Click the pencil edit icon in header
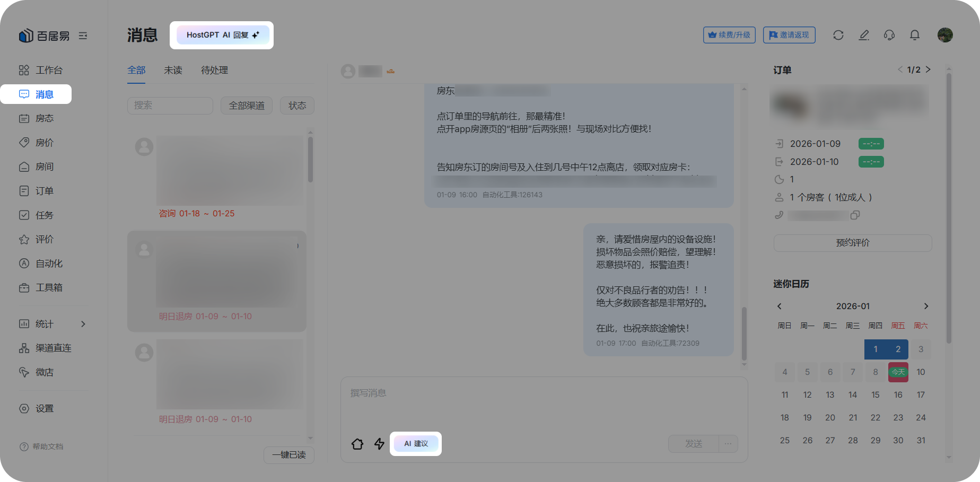Screen dimensions: 980x482 864,35
